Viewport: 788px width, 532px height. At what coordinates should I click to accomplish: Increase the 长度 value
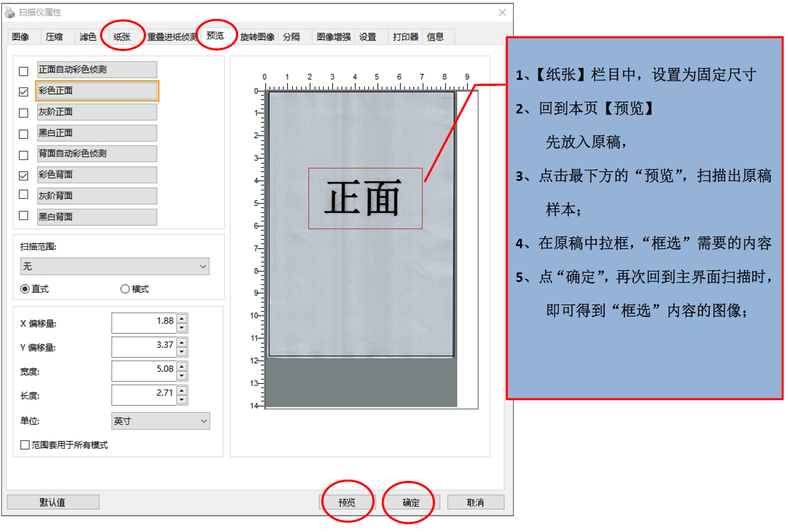click(x=181, y=391)
